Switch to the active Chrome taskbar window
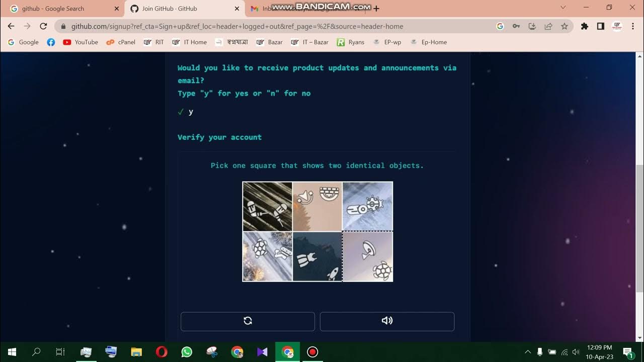 point(287,352)
